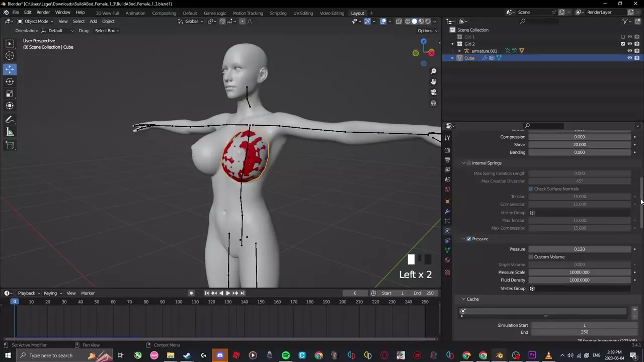Viewport: 644px width, 362px height.
Task: Adjust the Pressure Scale value slider
Action: click(x=579, y=273)
